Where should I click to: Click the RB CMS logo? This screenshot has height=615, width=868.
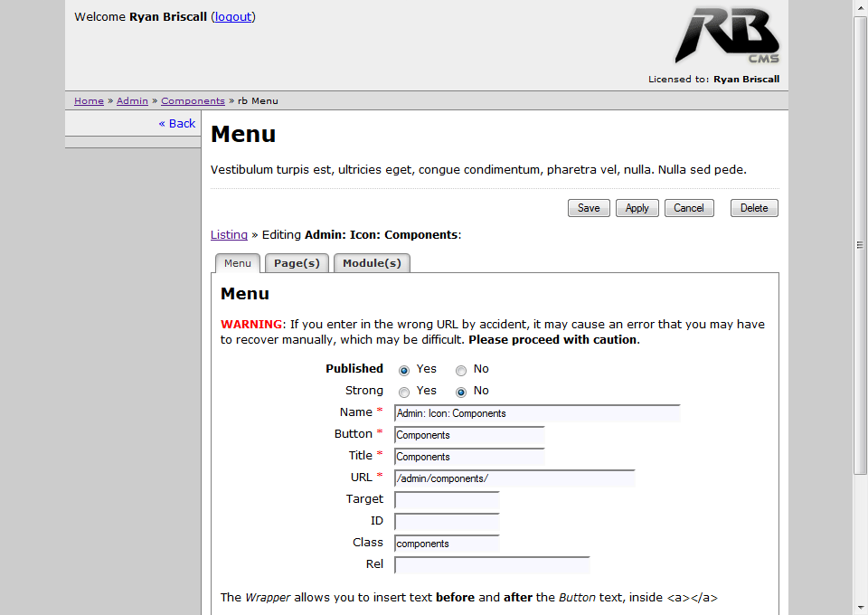[x=726, y=35]
